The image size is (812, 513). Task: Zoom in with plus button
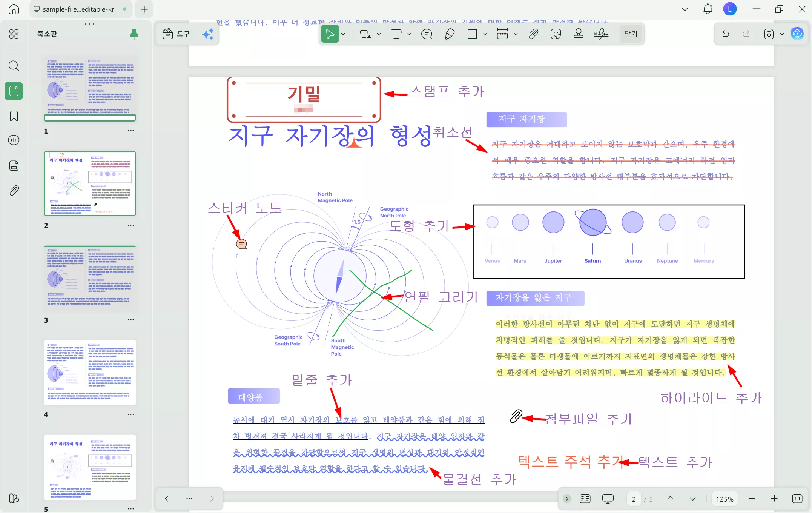coord(774,499)
